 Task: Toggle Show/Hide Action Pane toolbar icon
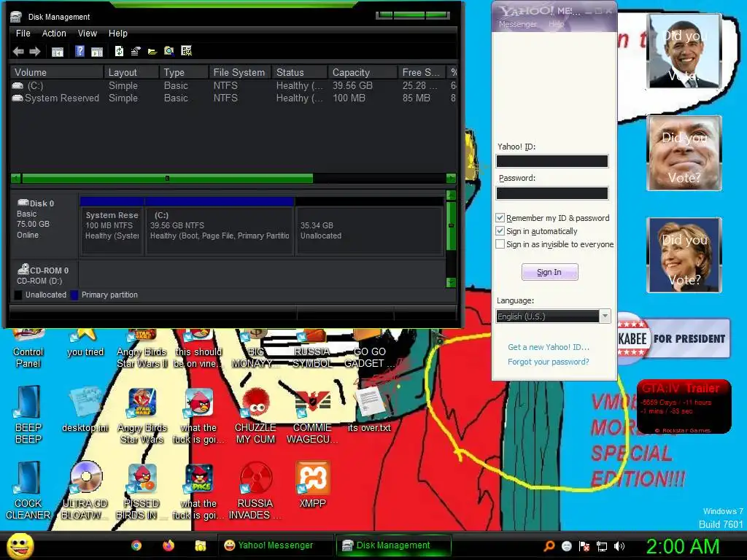click(97, 52)
